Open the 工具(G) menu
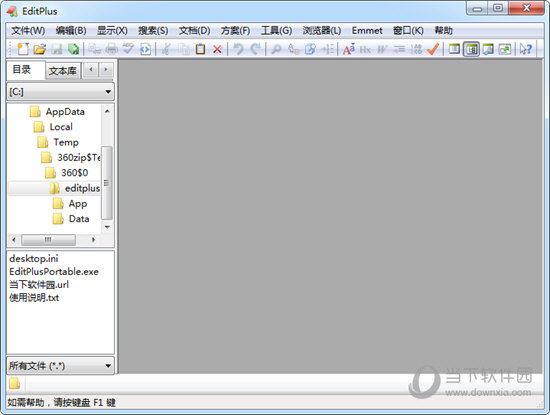The width and height of the screenshot is (550, 415). pos(276,31)
